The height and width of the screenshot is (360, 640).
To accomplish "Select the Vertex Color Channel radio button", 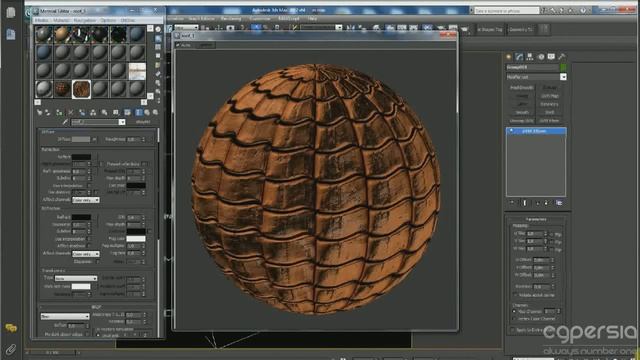I will click(515, 318).
